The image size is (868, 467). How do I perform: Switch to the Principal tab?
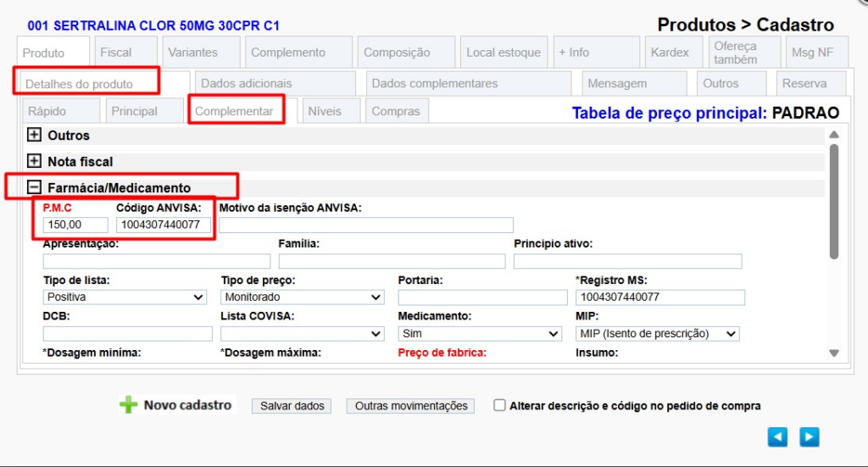click(x=144, y=111)
